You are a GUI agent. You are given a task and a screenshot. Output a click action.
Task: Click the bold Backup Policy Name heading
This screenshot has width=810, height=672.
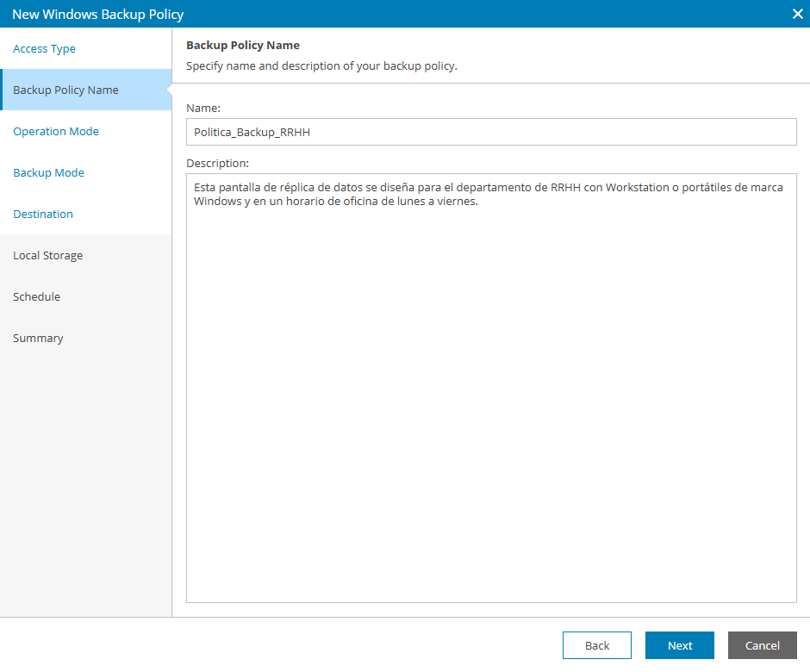coord(243,46)
